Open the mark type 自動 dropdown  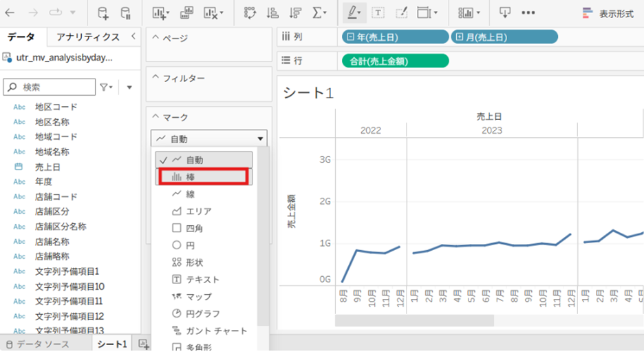coord(209,138)
